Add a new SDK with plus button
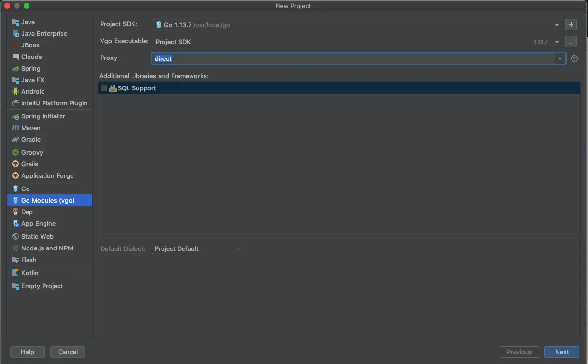The height and width of the screenshot is (364, 588). (571, 25)
